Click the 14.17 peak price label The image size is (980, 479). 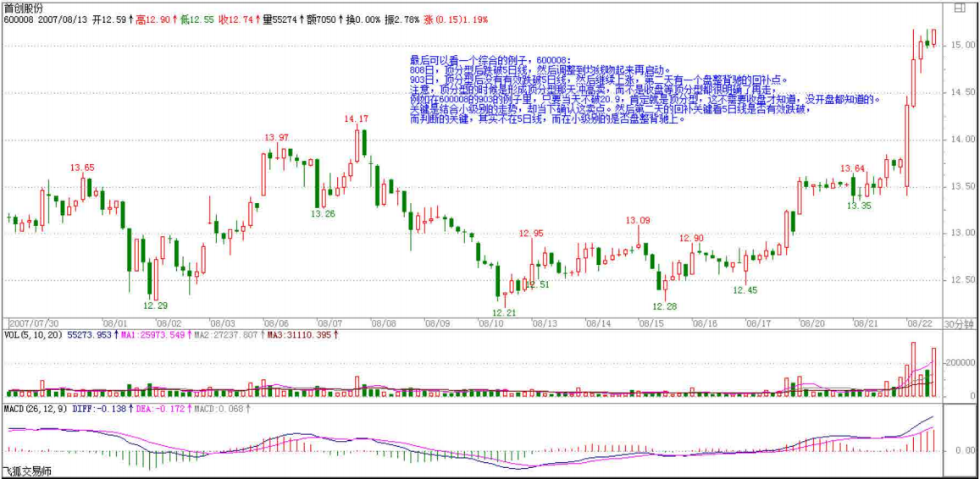click(357, 119)
